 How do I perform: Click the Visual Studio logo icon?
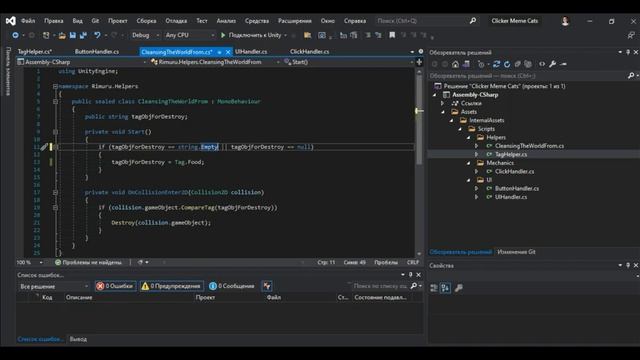(x=11, y=21)
